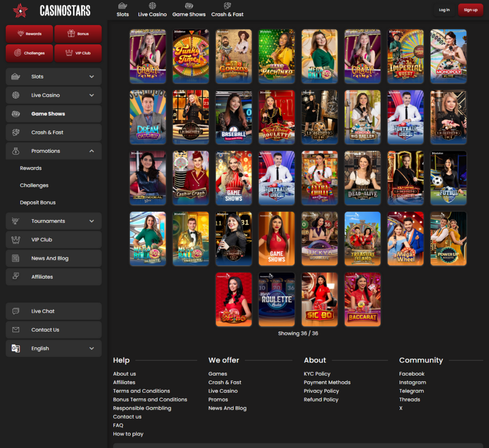The height and width of the screenshot is (448, 489).
Task: Open the Treasure Island game thumbnail
Action: point(362,239)
